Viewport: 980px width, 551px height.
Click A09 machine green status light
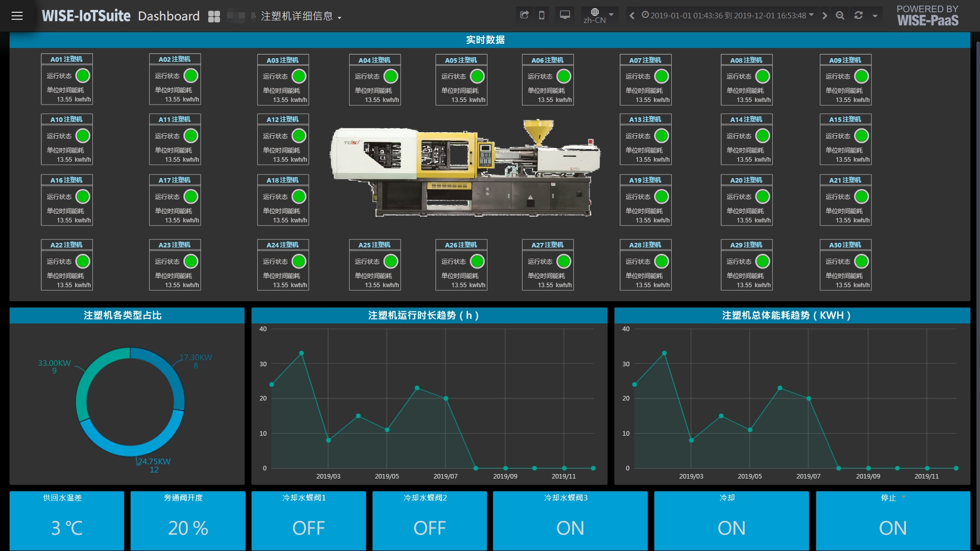pyautogui.click(x=862, y=76)
